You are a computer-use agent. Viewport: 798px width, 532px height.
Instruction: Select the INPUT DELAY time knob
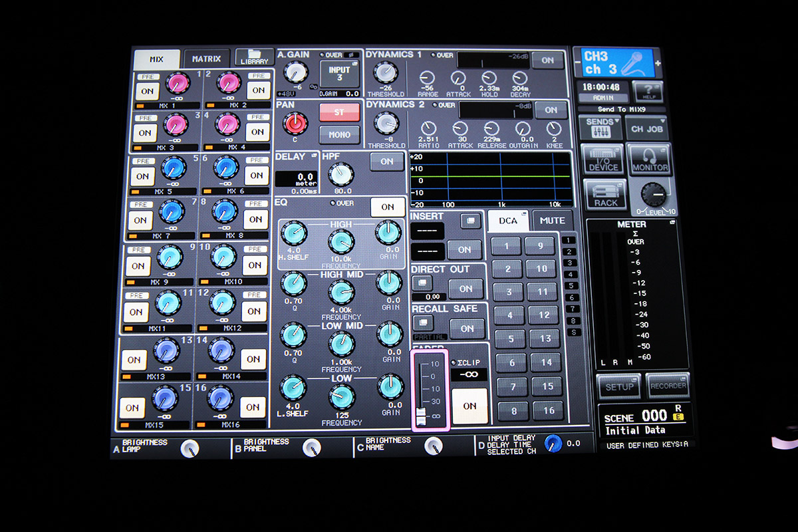[553, 443]
